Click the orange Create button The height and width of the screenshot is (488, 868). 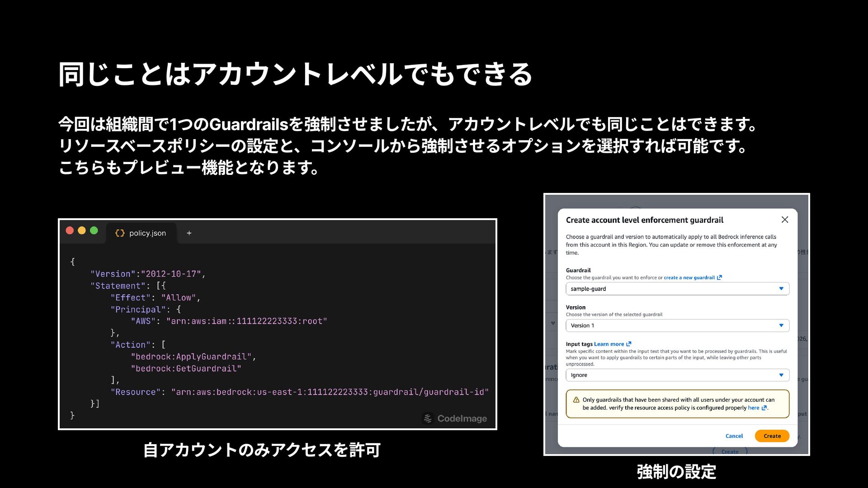coord(772,436)
